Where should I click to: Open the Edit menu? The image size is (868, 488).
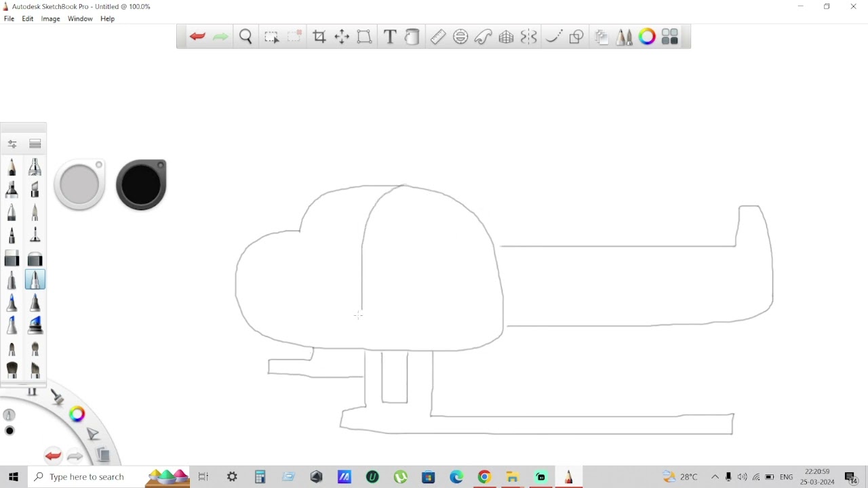28,19
